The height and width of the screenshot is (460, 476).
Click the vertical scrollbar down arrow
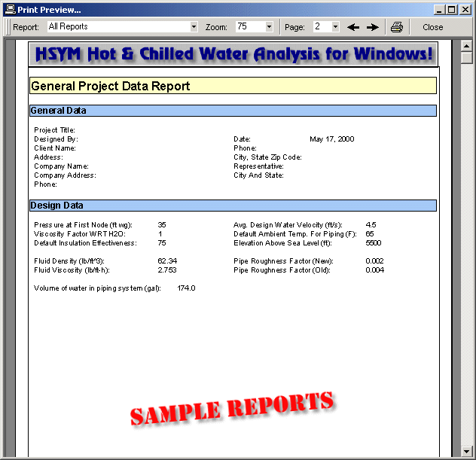pos(467,452)
